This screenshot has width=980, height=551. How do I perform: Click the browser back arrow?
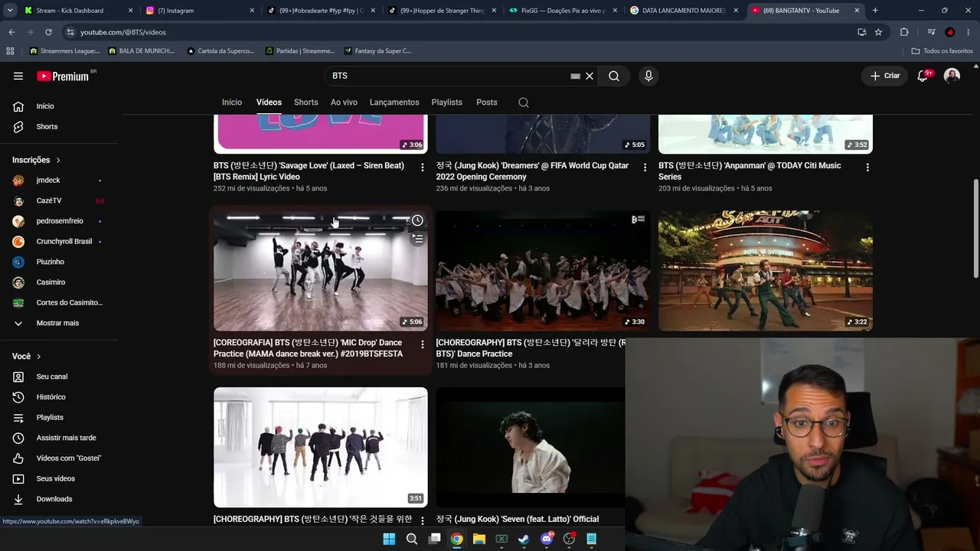(11, 32)
